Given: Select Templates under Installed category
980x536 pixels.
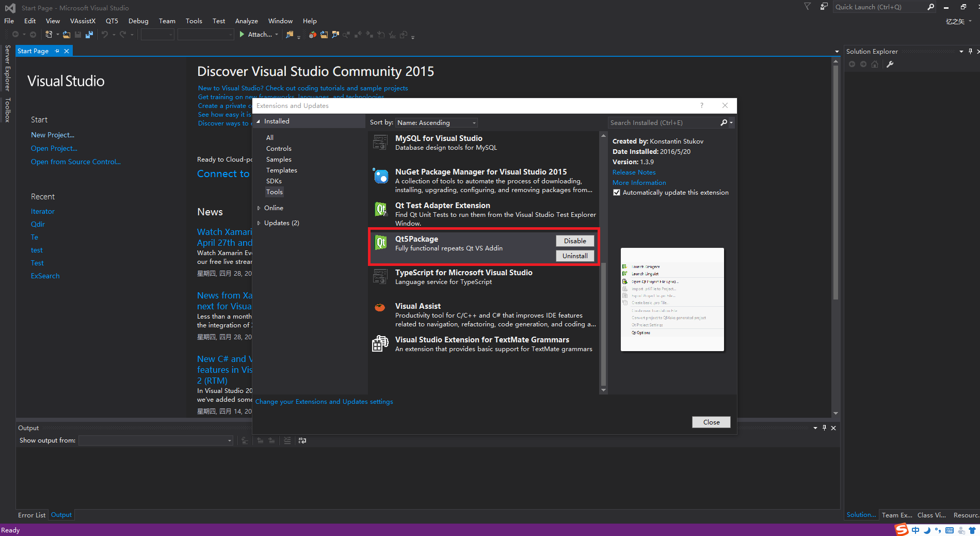Looking at the screenshot, I should [281, 170].
